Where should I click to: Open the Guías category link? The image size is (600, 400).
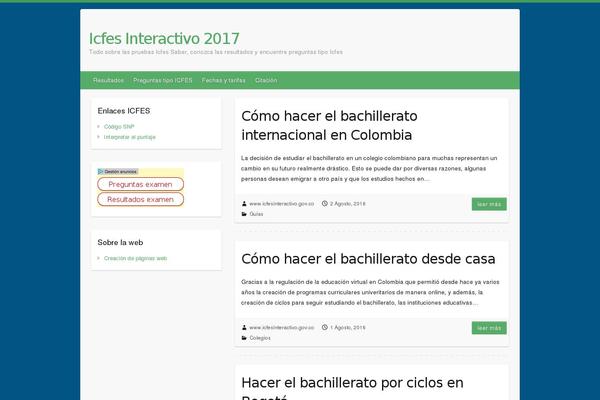[256, 214]
